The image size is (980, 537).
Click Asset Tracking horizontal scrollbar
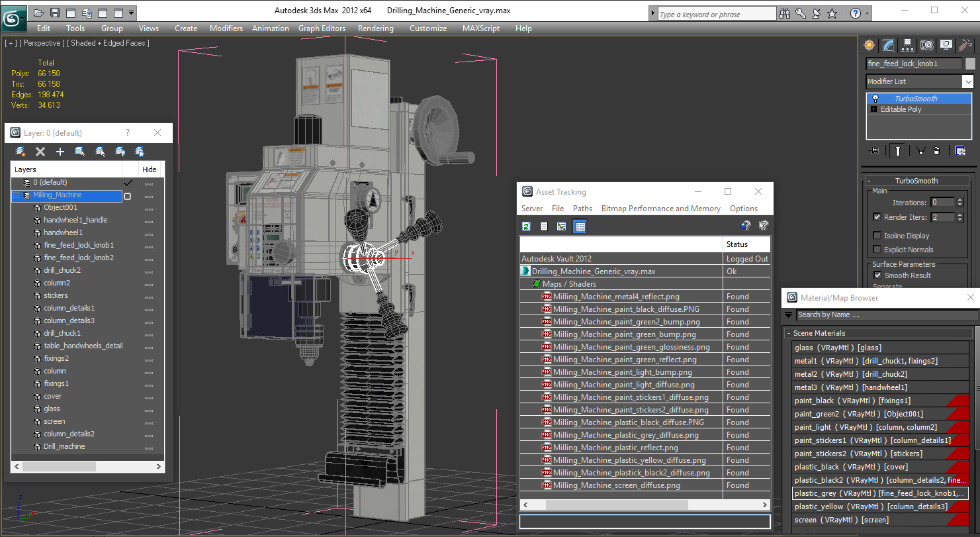pos(645,505)
